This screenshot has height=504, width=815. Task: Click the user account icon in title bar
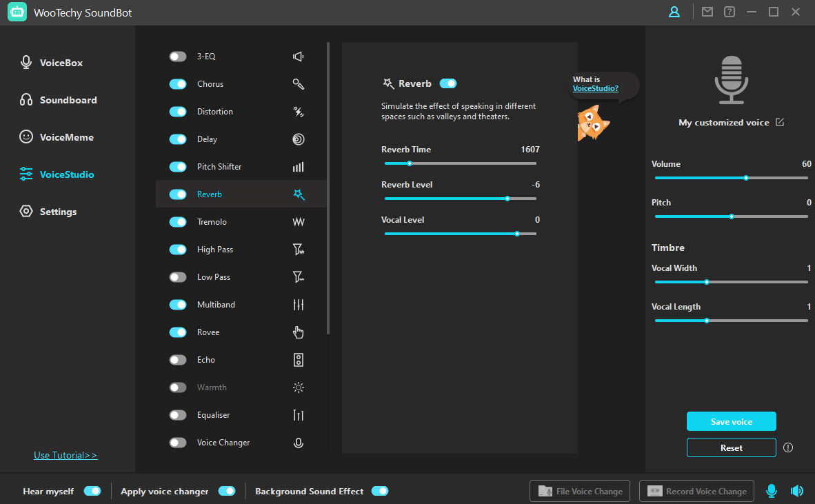[674, 12]
